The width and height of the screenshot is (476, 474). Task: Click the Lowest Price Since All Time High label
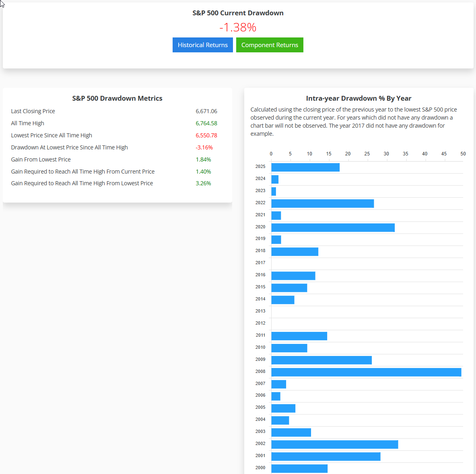(x=52, y=135)
